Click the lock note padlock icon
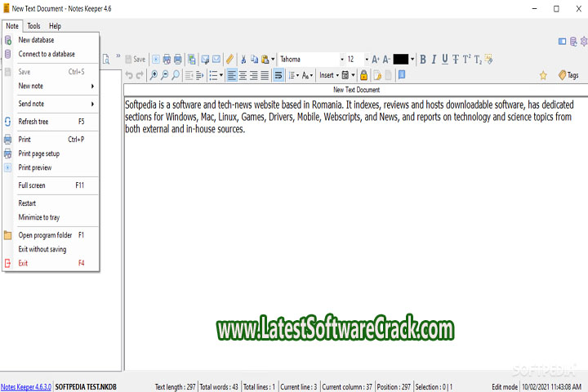588x392 pixels. pos(364,75)
